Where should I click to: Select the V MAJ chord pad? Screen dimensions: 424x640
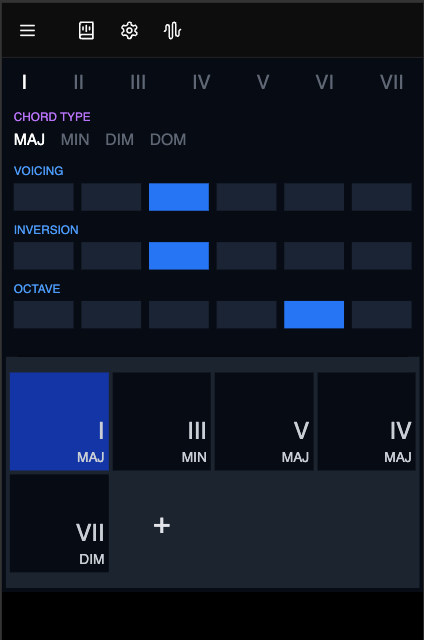pyautogui.click(x=264, y=421)
